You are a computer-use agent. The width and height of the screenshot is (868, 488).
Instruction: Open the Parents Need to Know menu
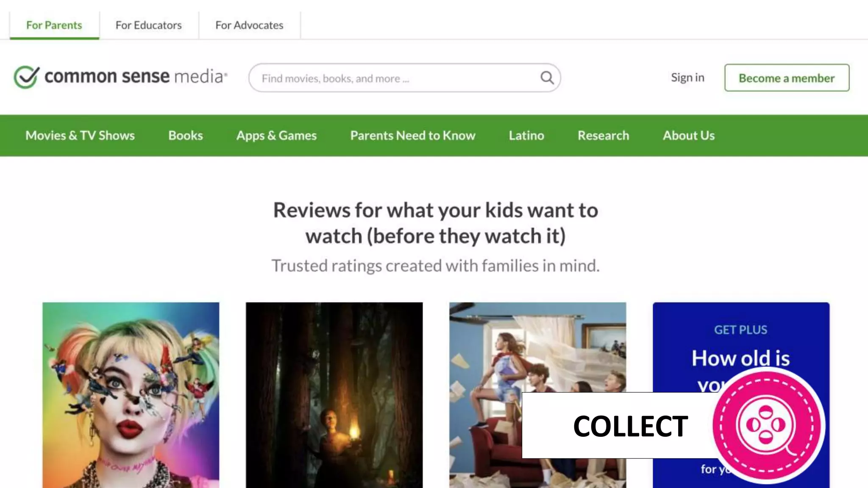413,136
